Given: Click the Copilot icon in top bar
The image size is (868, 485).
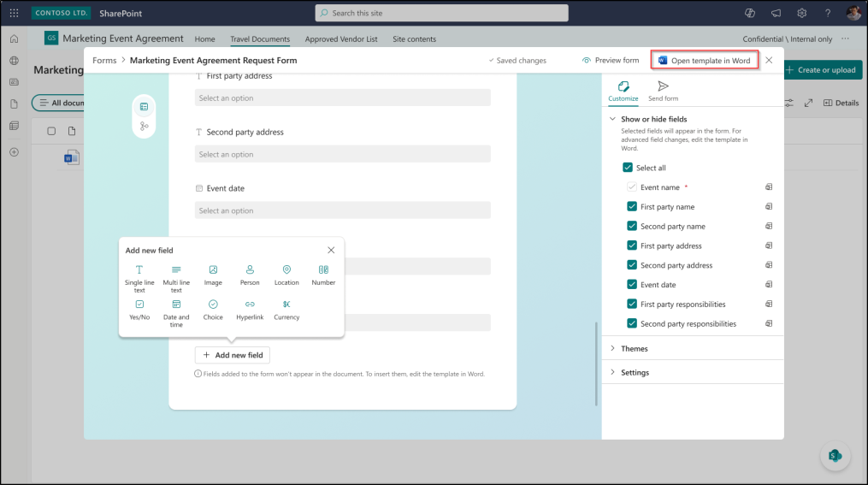Looking at the screenshot, I should 749,13.
